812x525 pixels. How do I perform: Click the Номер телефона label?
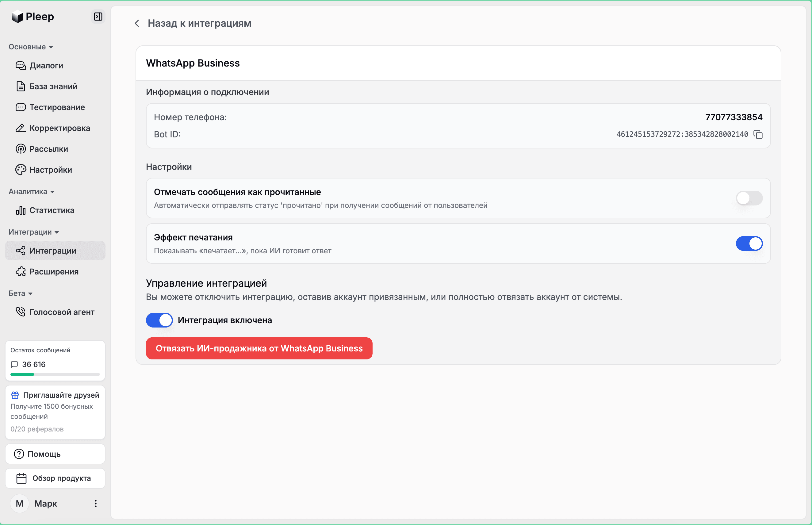pos(190,117)
